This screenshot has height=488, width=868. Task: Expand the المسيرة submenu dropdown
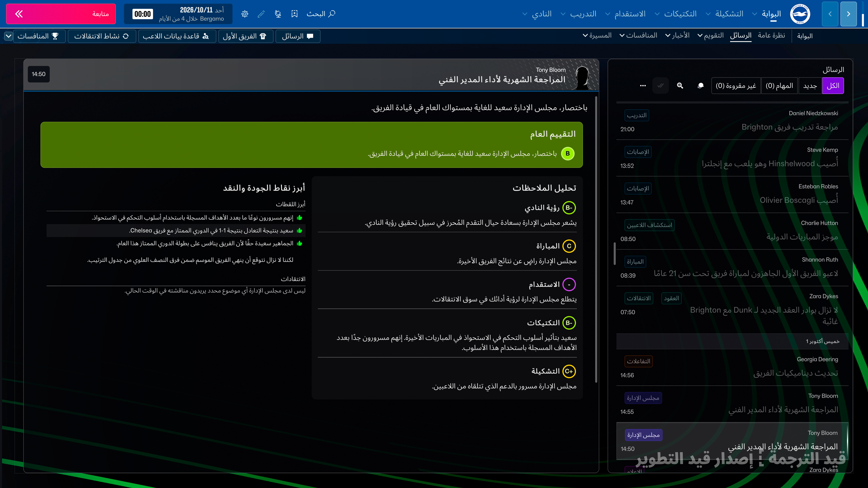pyautogui.click(x=597, y=35)
